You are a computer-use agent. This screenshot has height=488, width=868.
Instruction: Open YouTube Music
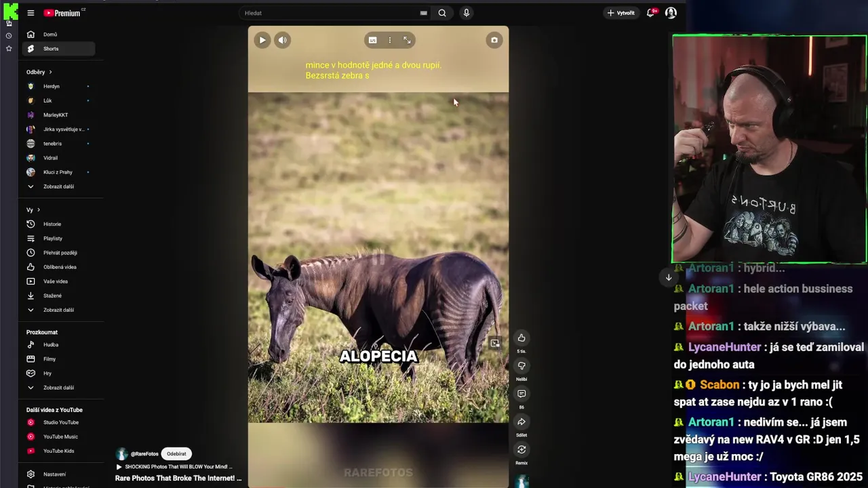pos(58,436)
